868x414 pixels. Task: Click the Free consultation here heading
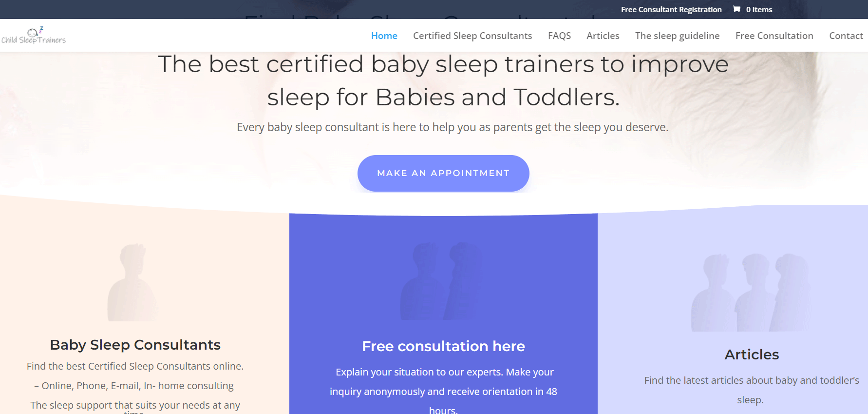click(443, 346)
